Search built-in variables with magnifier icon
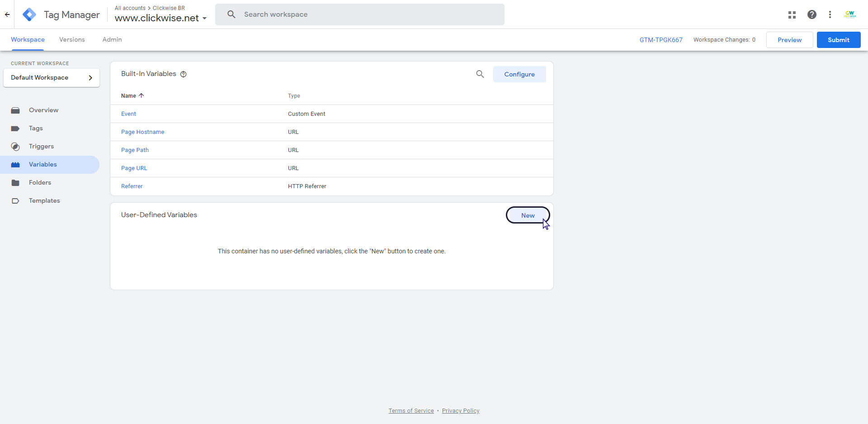Image resolution: width=868 pixels, height=424 pixels. [x=480, y=74]
